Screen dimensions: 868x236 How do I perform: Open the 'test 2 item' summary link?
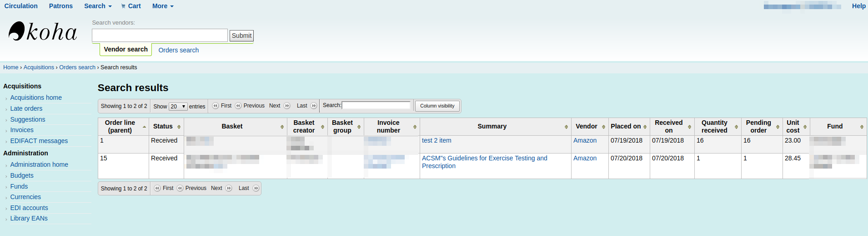coord(437,140)
